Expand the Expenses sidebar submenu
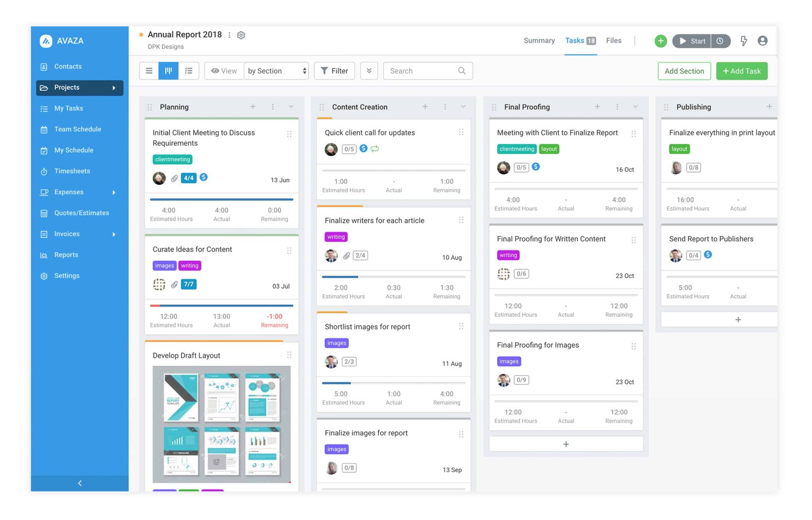 click(114, 192)
